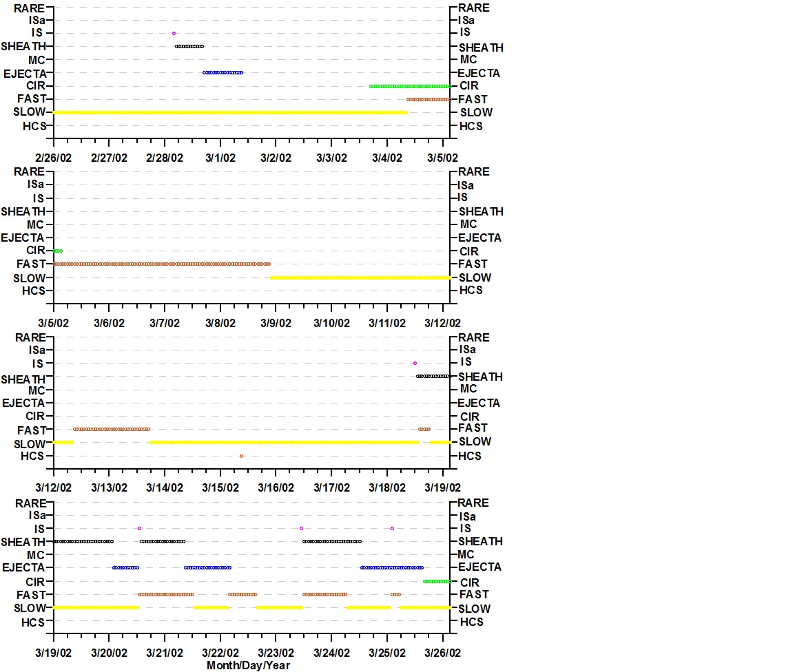Viewport: 795px width, 672px height.
Task: Click the 3/17/02 date label
Action: tap(331, 488)
